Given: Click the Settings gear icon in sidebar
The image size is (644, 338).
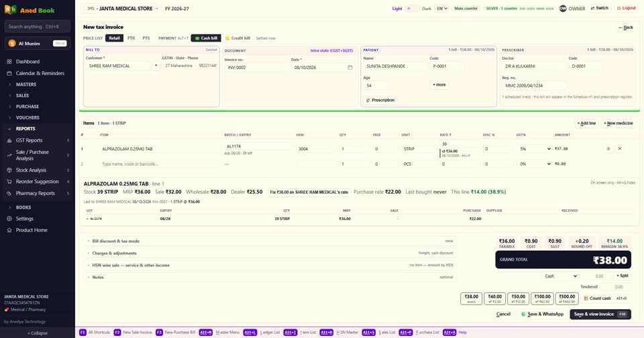Looking at the screenshot, I should [x=9, y=219].
